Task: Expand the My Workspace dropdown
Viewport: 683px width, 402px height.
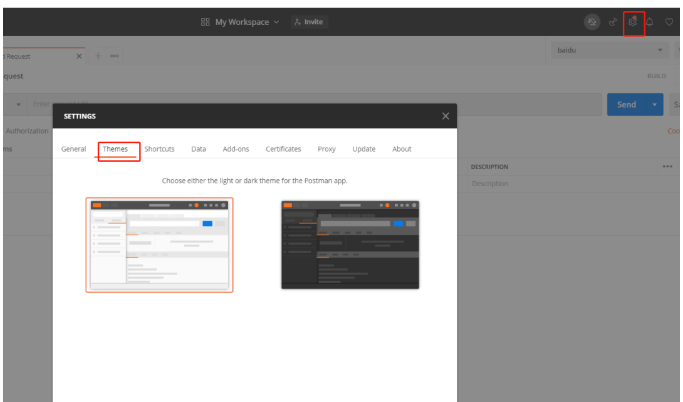Action: point(247,22)
